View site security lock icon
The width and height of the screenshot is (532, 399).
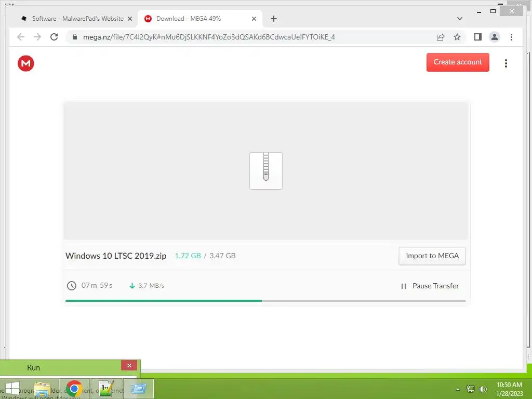[x=75, y=37]
